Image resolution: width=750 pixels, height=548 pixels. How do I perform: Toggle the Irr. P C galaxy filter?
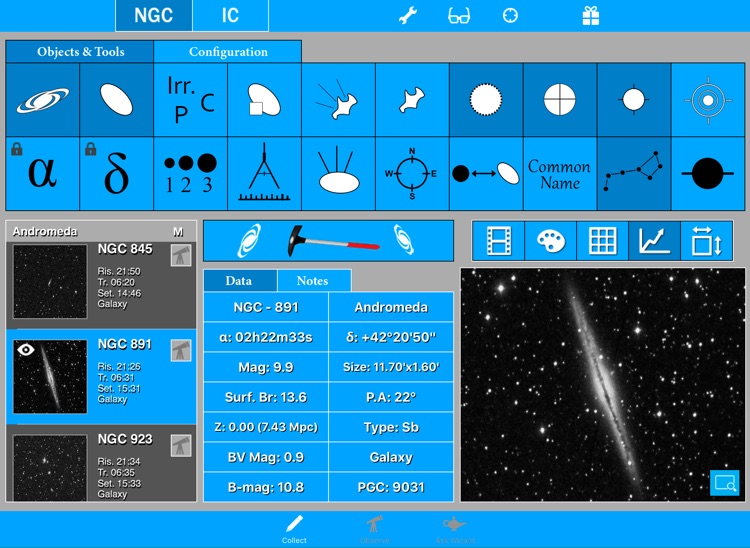click(191, 100)
